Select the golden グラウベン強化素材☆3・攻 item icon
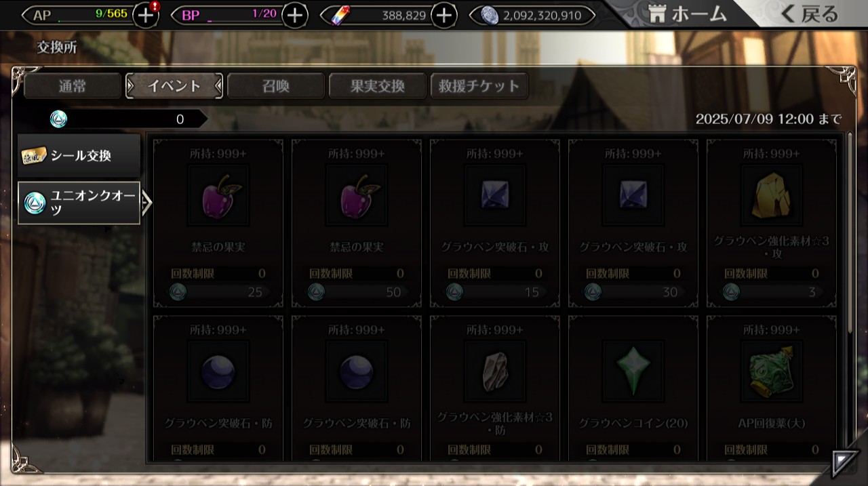Screen dimensions: 868x486 (x=771, y=195)
